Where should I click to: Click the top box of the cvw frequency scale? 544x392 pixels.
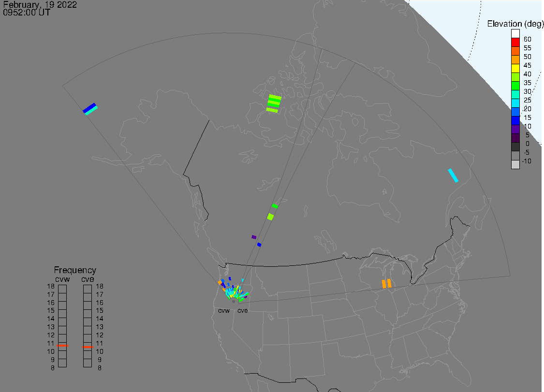pyautogui.click(x=62, y=289)
